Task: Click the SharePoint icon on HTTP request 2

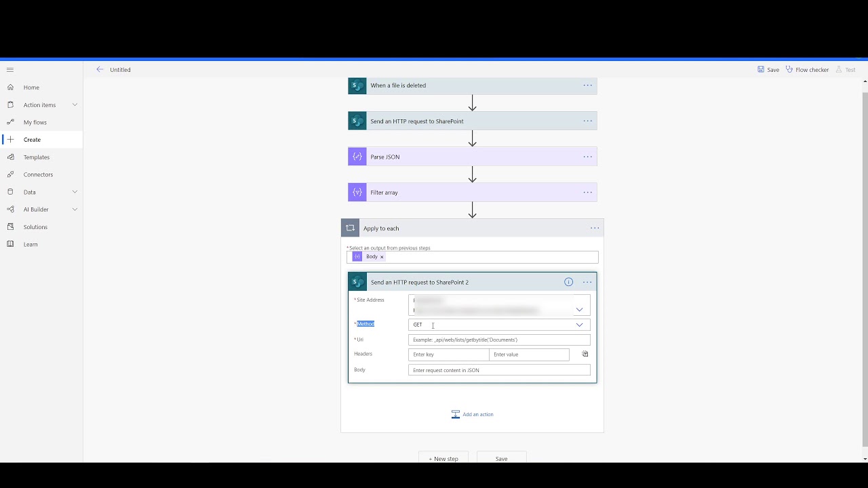Action: [358, 282]
